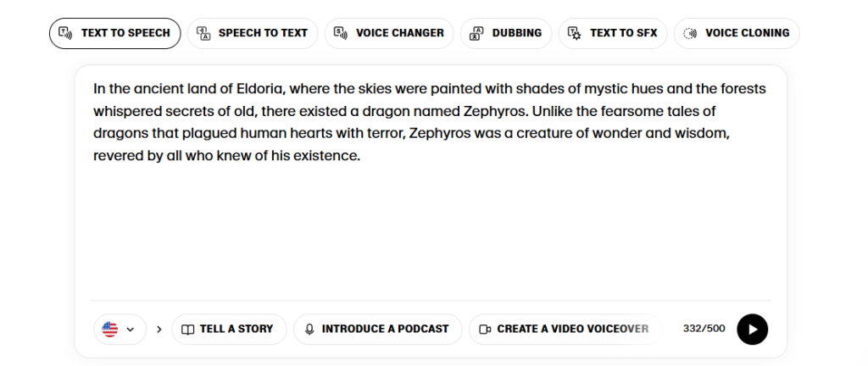The width and height of the screenshot is (868, 366).
Task: Click the camera icon on Create a Video Voiceover
Action: (485, 330)
